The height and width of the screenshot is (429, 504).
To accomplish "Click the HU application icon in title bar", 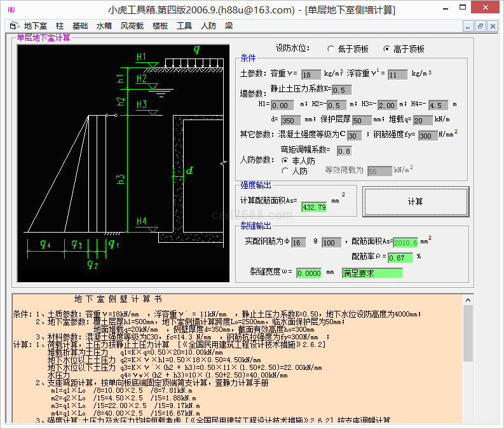I will (11, 10).
